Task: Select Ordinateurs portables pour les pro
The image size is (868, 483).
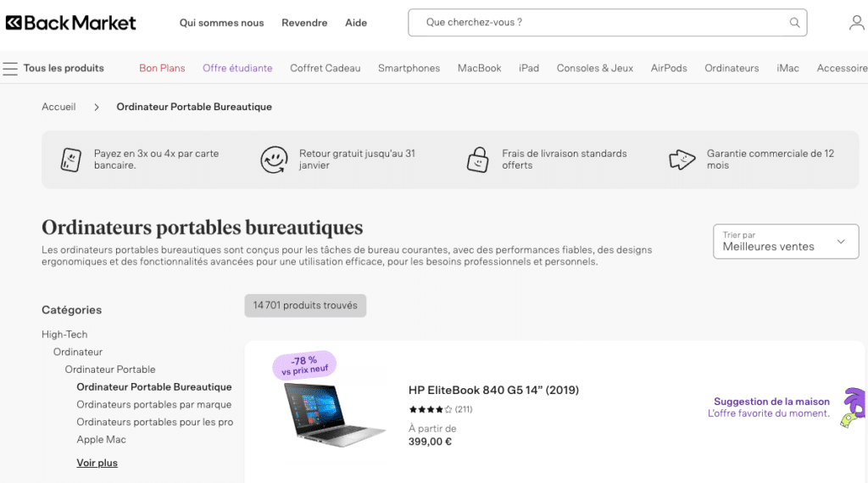Action: click(155, 422)
